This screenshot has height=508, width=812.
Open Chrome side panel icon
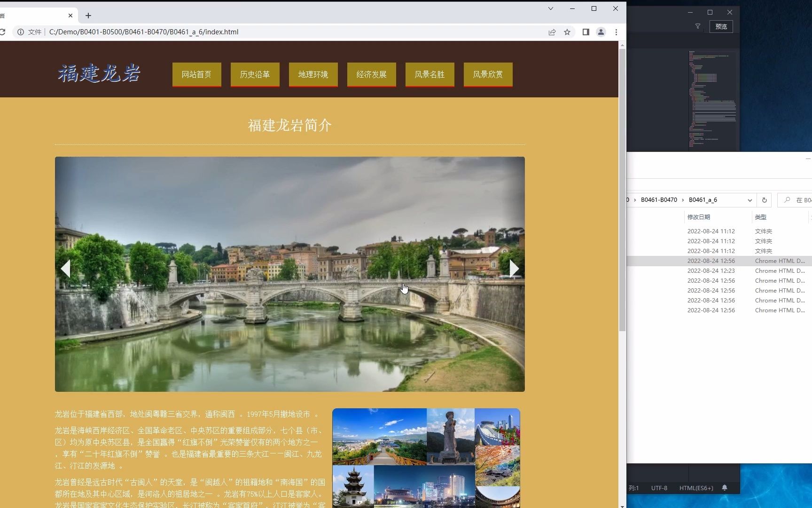pyautogui.click(x=586, y=32)
